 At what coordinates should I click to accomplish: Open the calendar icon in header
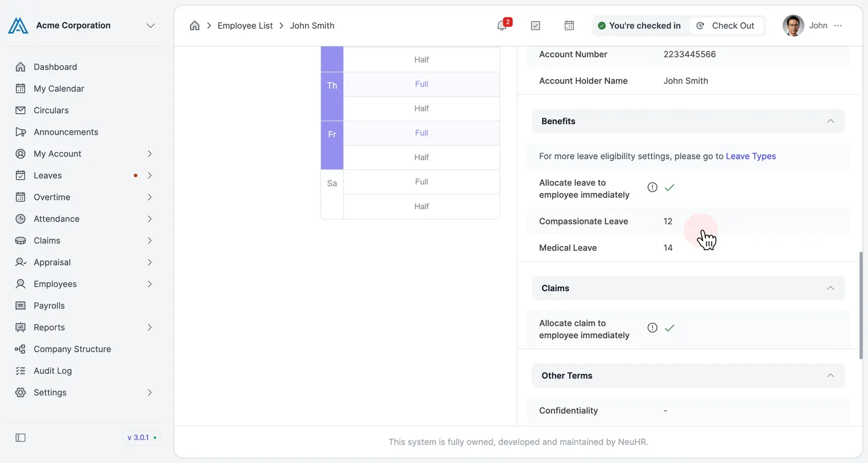click(569, 25)
